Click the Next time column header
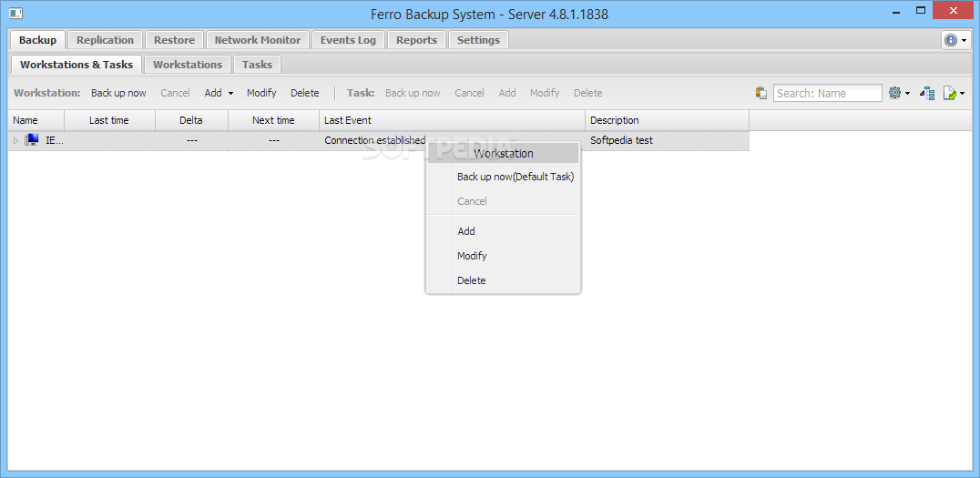Viewport: 980px width, 478px height. click(274, 120)
